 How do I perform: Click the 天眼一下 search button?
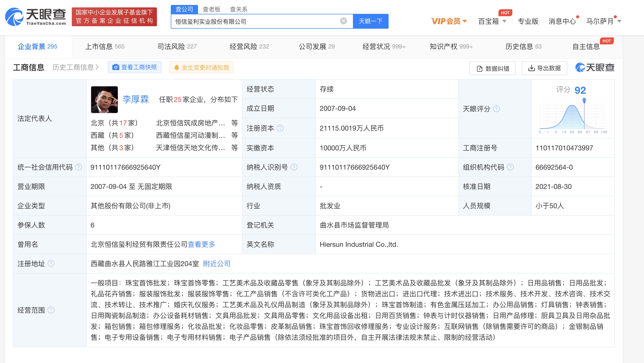pyautogui.click(x=371, y=21)
